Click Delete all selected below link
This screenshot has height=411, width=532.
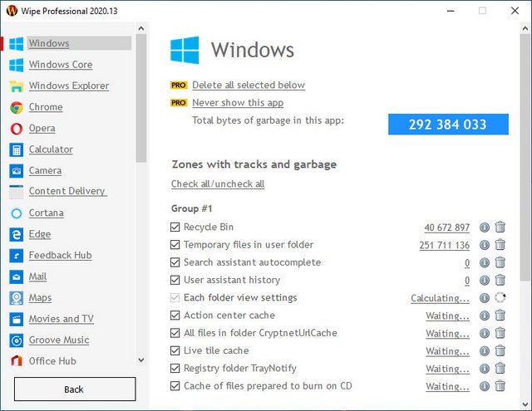(x=249, y=85)
